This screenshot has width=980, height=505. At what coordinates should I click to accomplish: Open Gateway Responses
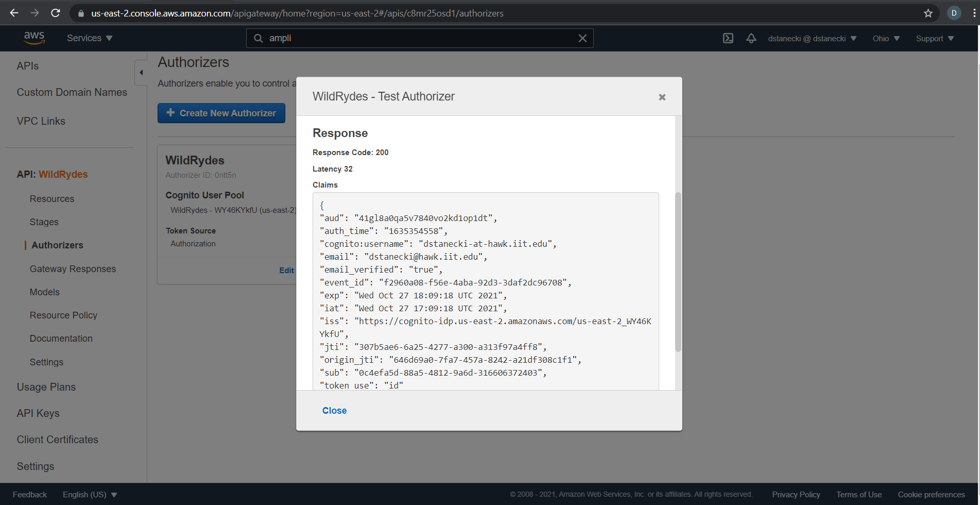[73, 269]
